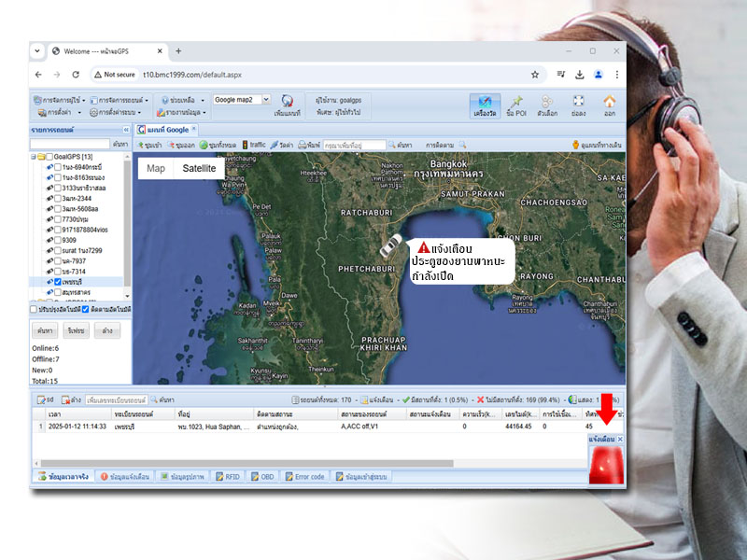
Task: Switch to the ข้อมูลรูปภาพ tab
Action: (x=182, y=477)
